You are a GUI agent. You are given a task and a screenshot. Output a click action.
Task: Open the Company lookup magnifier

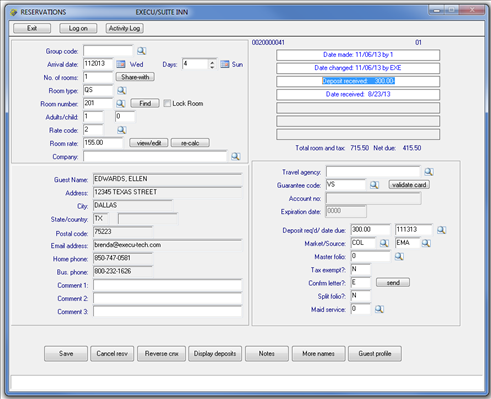click(x=236, y=156)
